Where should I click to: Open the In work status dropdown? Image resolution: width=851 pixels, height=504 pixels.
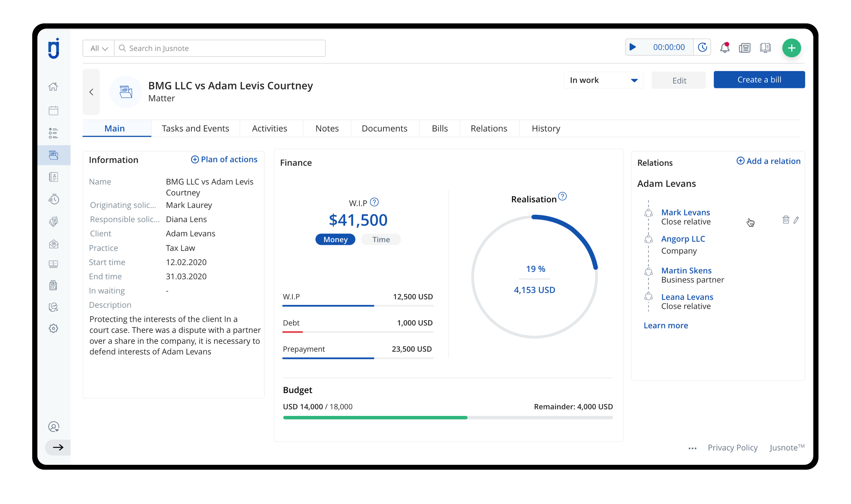[603, 80]
